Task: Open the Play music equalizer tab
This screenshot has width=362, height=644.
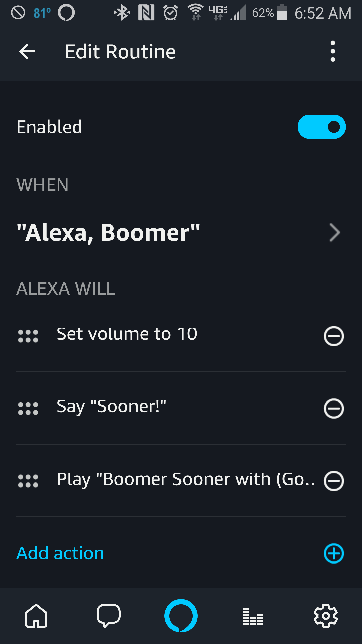Action: pyautogui.click(x=253, y=616)
